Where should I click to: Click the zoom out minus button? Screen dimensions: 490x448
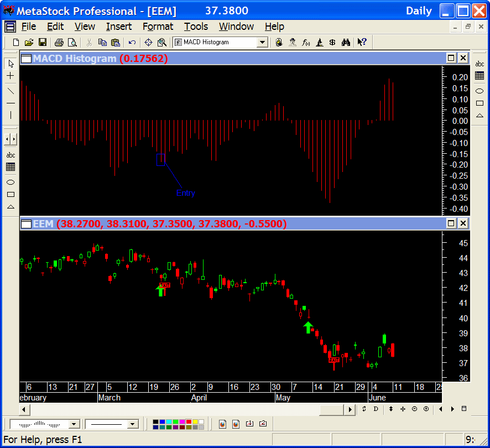click(414, 409)
